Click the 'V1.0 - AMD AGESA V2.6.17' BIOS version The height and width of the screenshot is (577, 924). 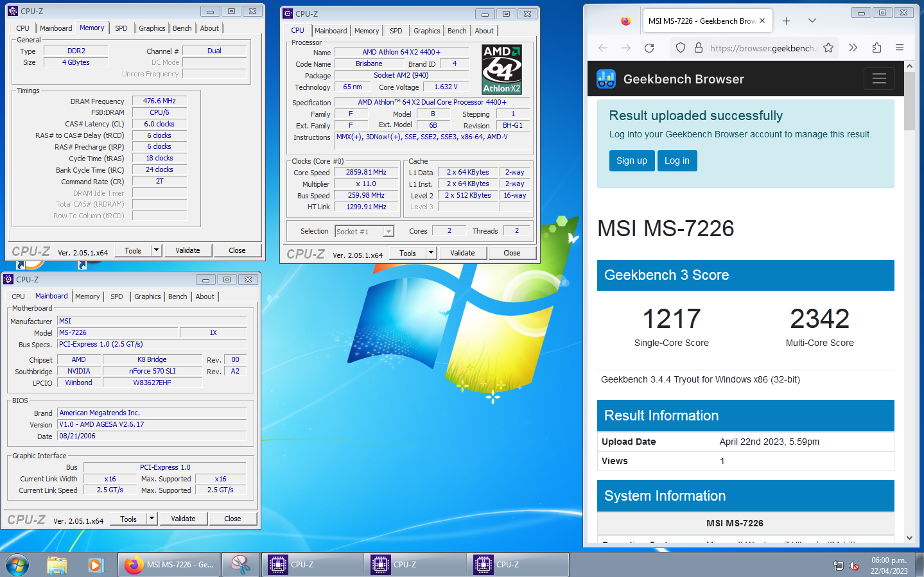click(x=152, y=424)
